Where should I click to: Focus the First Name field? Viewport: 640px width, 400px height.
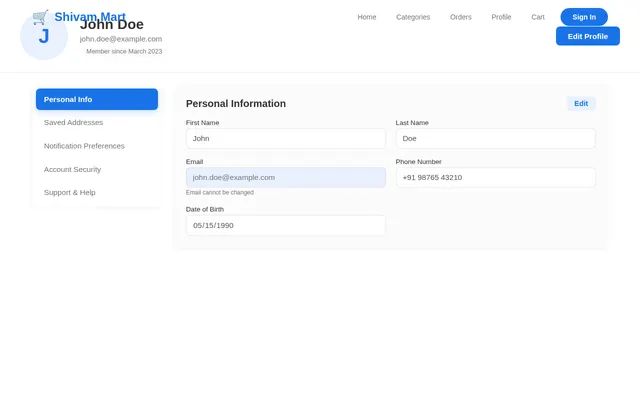pyautogui.click(x=286, y=139)
